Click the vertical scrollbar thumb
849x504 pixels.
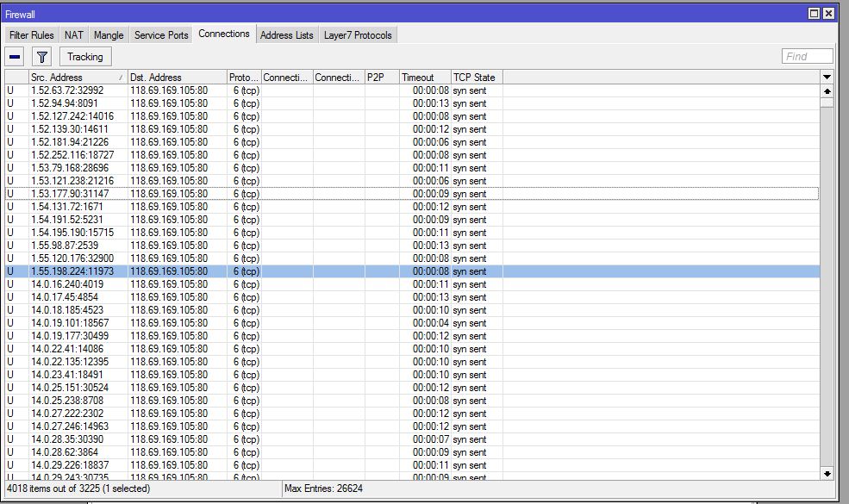click(x=827, y=103)
